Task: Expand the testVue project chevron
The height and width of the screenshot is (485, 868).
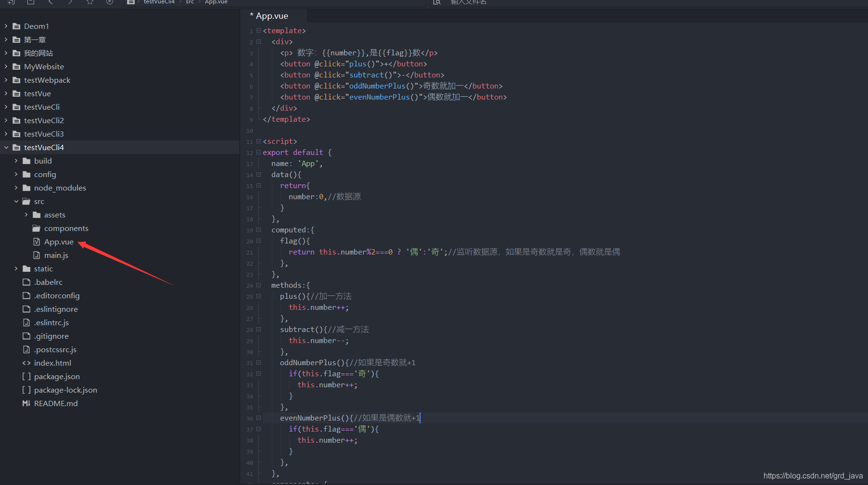Action: click(x=6, y=93)
